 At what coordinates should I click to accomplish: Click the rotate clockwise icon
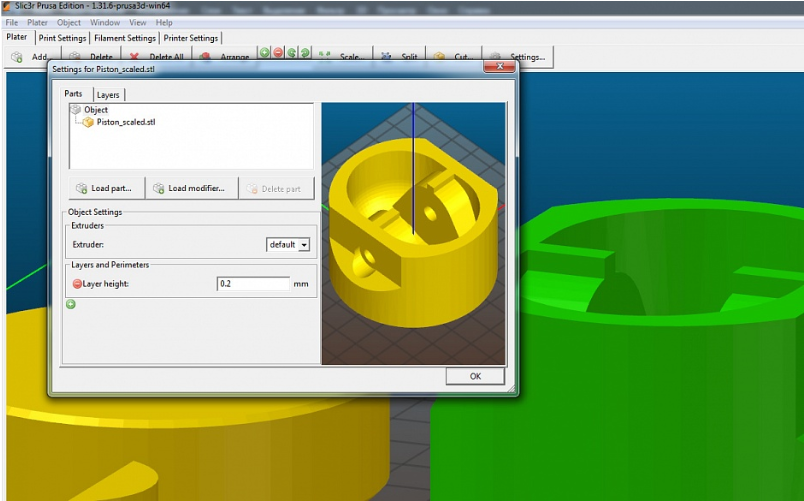(x=305, y=52)
